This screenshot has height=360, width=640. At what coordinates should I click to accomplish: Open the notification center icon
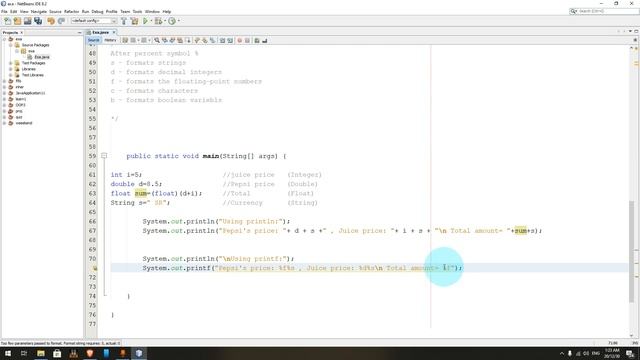coord(630,353)
